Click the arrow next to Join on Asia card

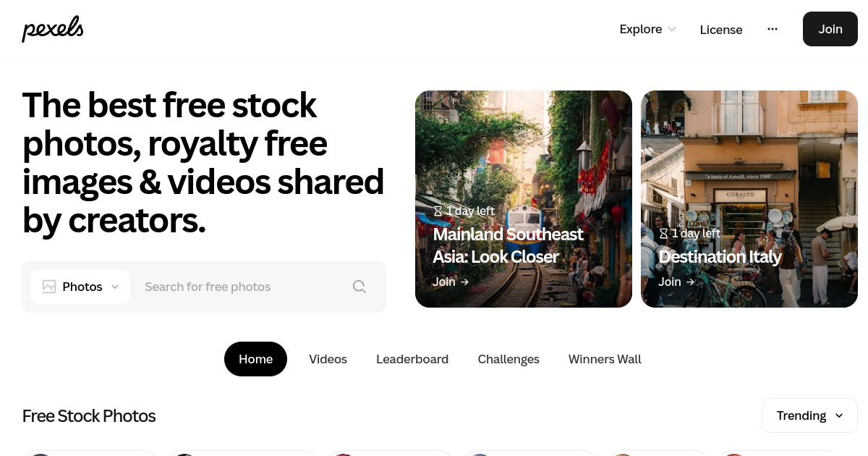(464, 282)
